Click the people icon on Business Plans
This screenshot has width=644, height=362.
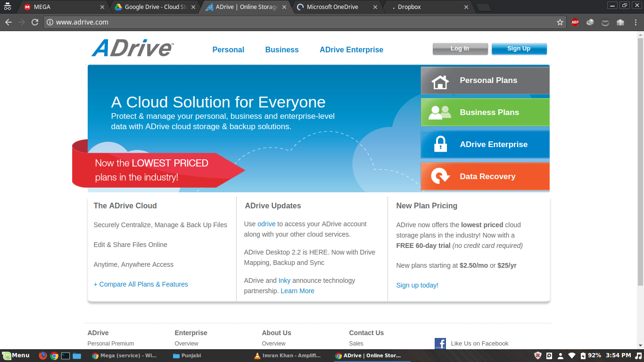[440, 113]
